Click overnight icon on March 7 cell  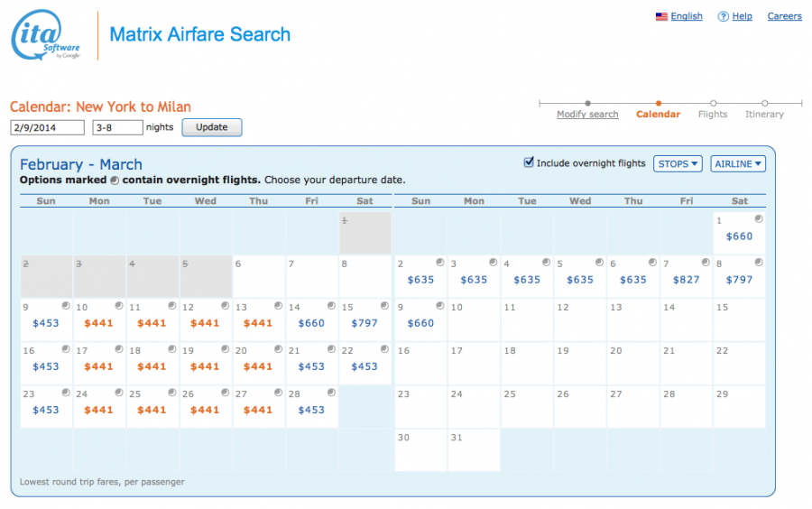point(705,263)
